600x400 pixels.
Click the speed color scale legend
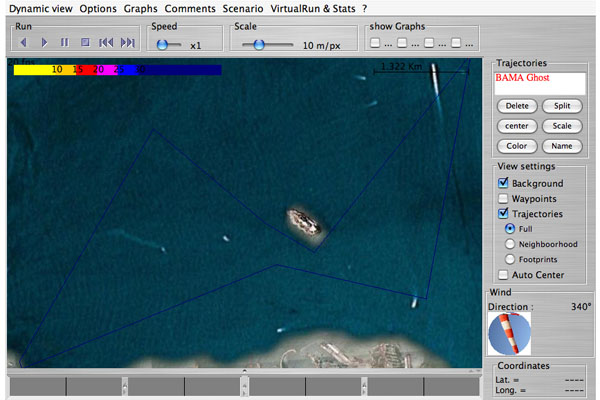tap(117, 70)
